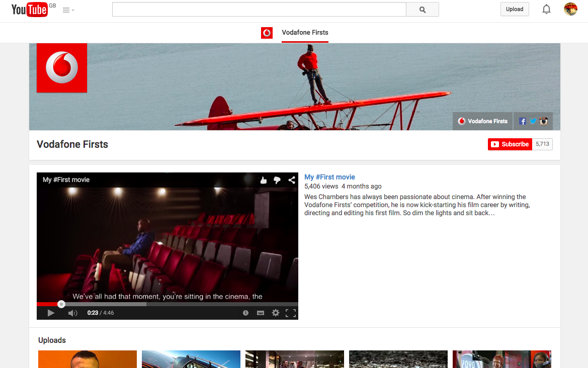
Task: Expand the guide menu next to logo
Action: click(68, 10)
